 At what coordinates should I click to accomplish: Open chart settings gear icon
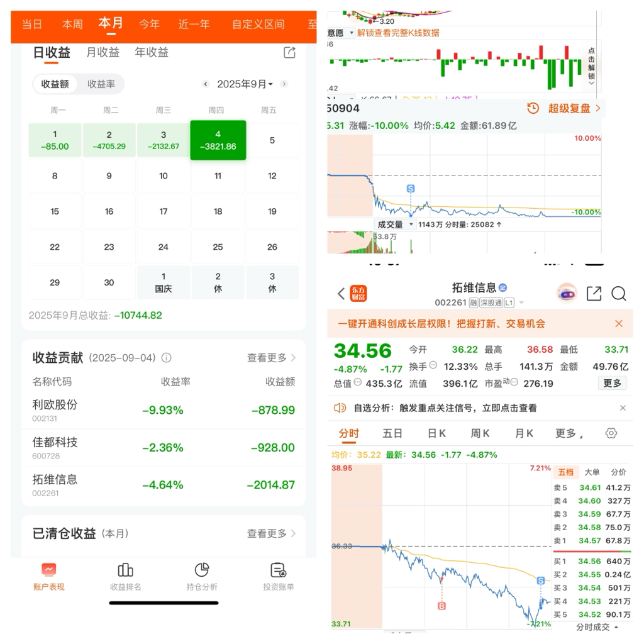pos(611,433)
